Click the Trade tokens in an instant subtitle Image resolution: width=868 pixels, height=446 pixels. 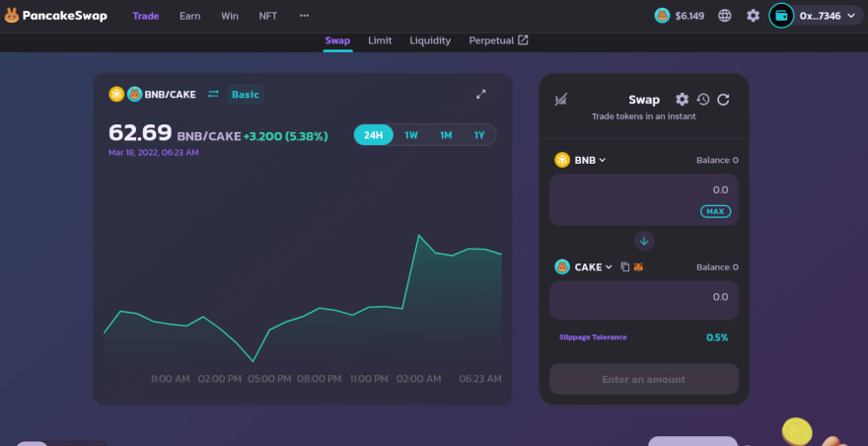pyautogui.click(x=644, y=116)
